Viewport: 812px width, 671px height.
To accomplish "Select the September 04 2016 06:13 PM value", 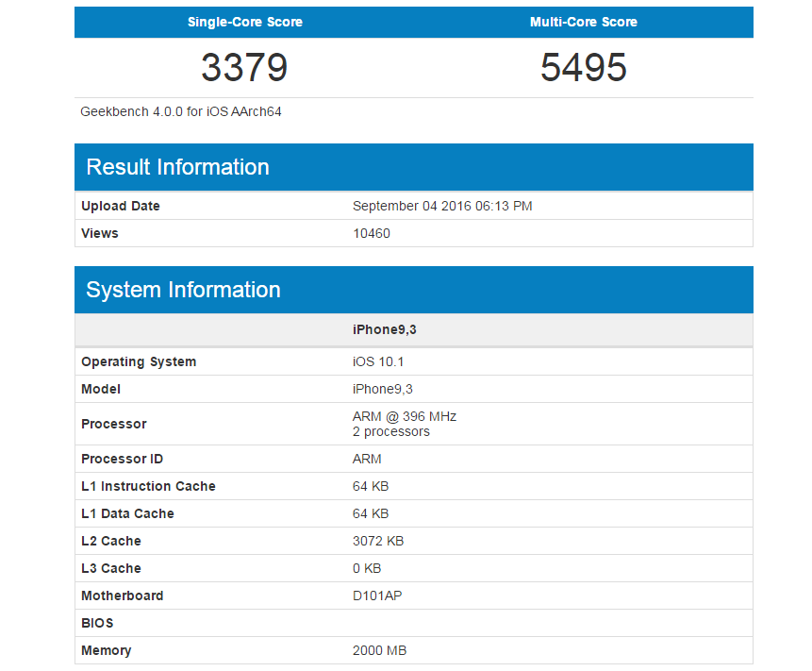I will (442, 207).
